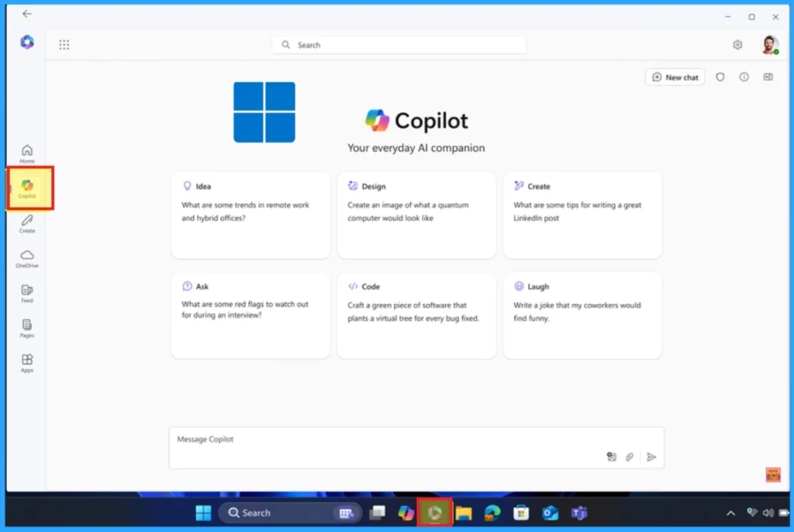
Task: Open Microsoft Store from the taskbar
Action: (521, 513)
